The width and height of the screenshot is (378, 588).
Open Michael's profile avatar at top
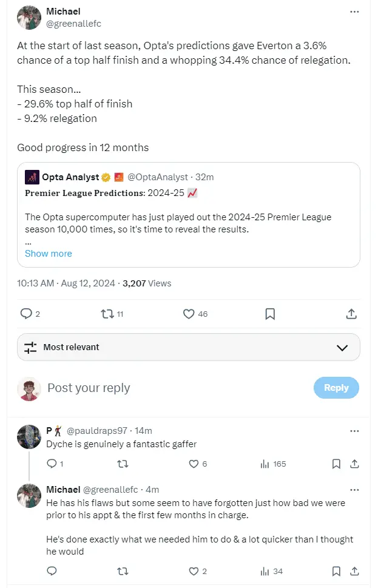click(x=29, y=18)
